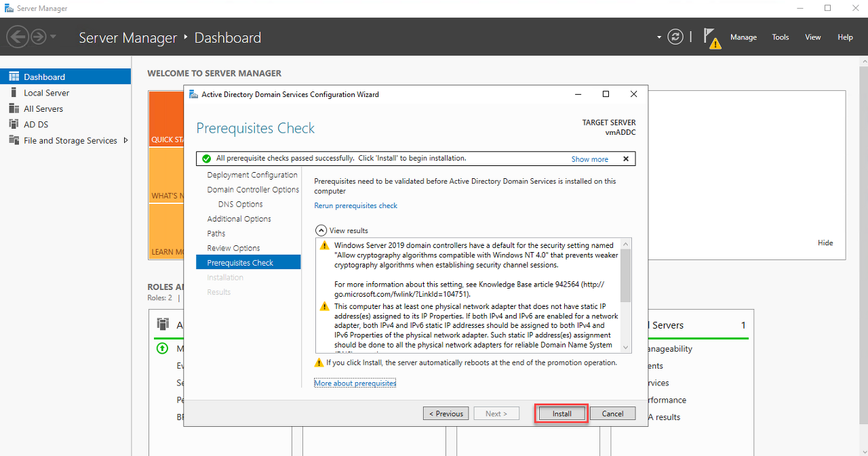Click warning icon beside static IP message
868x456 pixels.
click(x=323, y=306)
